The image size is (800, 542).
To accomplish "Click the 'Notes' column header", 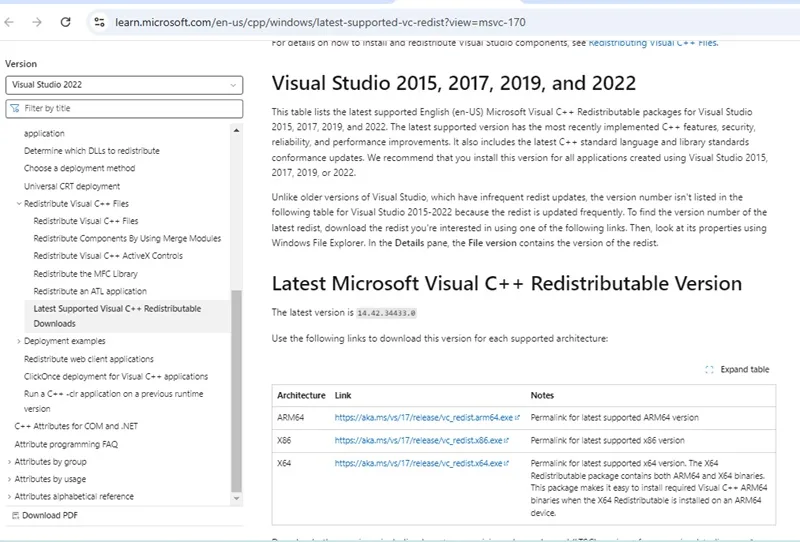I will pyautogui.click(x=542, y=396).
